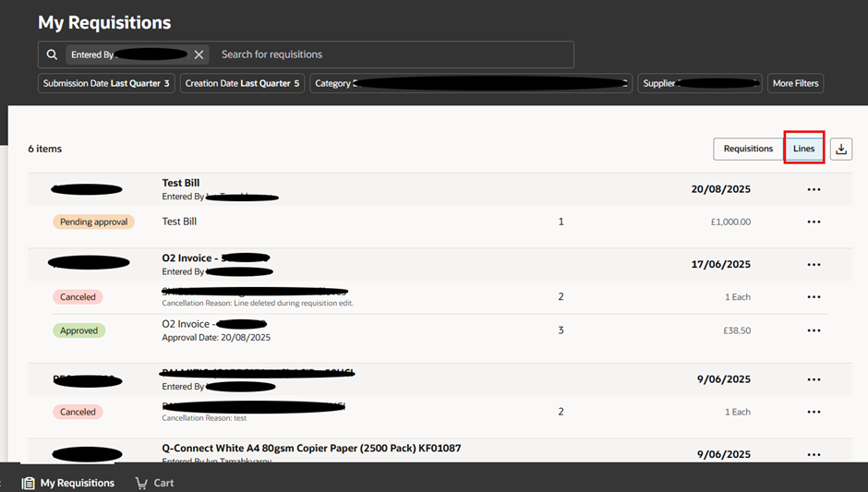Viewport: 868px width, 492px height.
Task: Open actions menu for O2 Invoice header 17/06/2025
Action: tap(814, 265)
